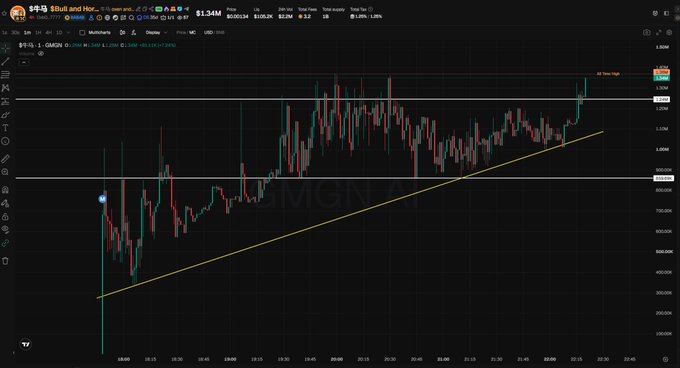Enter fullscreen chart mode
680x368 pixels.
(658, 33)
